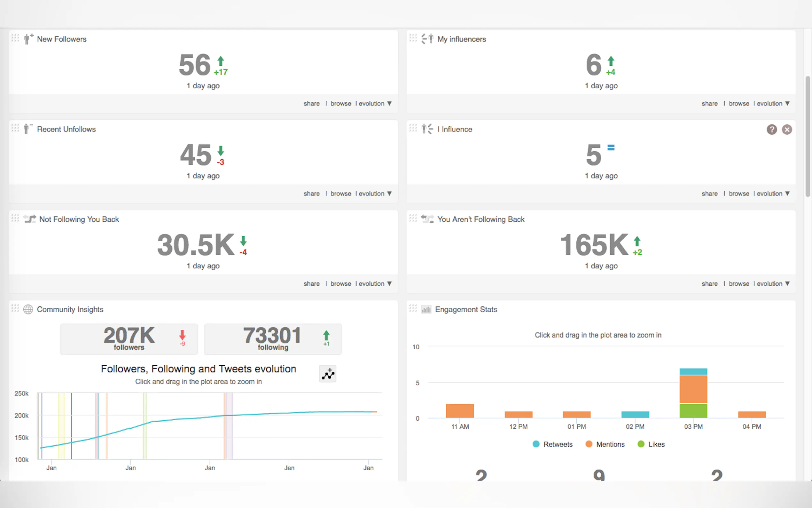Image resolution: width=812 pixels, height=508 pixels.
Task: Click the chart annotation button beside evolution title
Action: pyautogui.click(x=327, y=374)
